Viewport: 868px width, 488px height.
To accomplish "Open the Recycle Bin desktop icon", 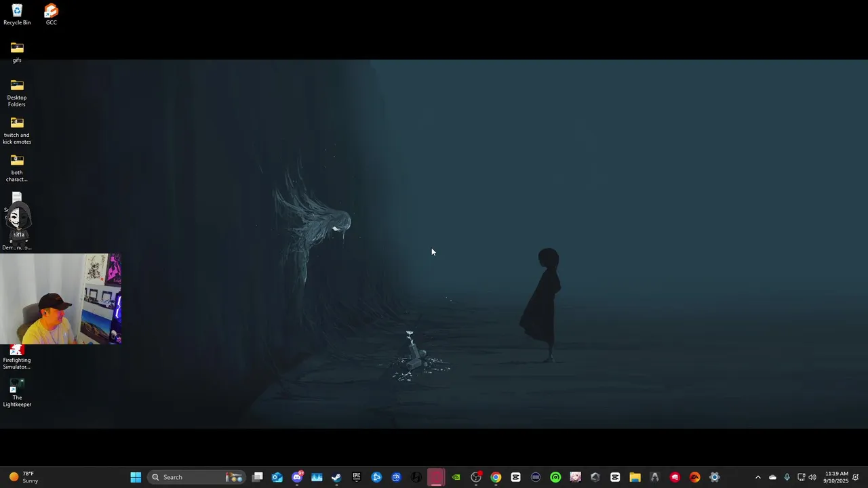I will click(17, 14).
